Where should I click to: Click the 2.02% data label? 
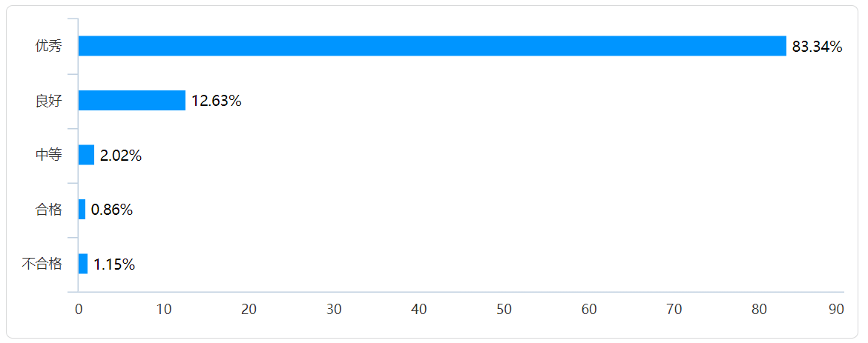[120, 156]
